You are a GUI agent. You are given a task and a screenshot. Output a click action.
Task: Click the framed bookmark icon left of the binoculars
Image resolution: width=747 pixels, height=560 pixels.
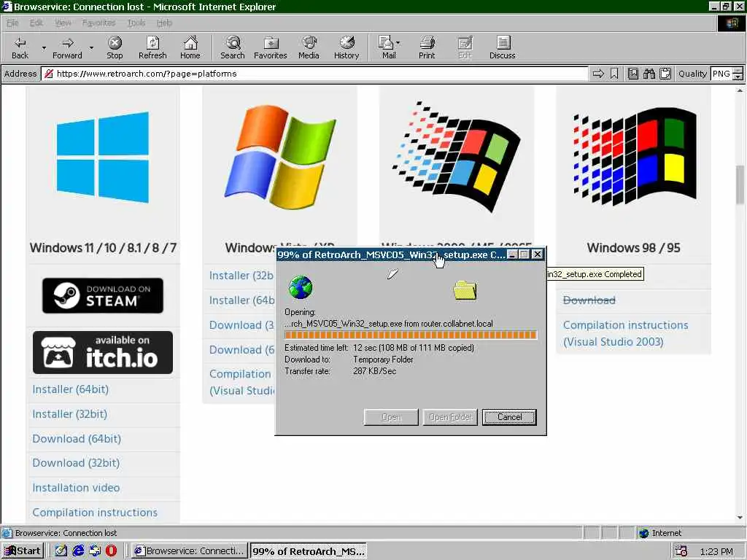(632, 74)
